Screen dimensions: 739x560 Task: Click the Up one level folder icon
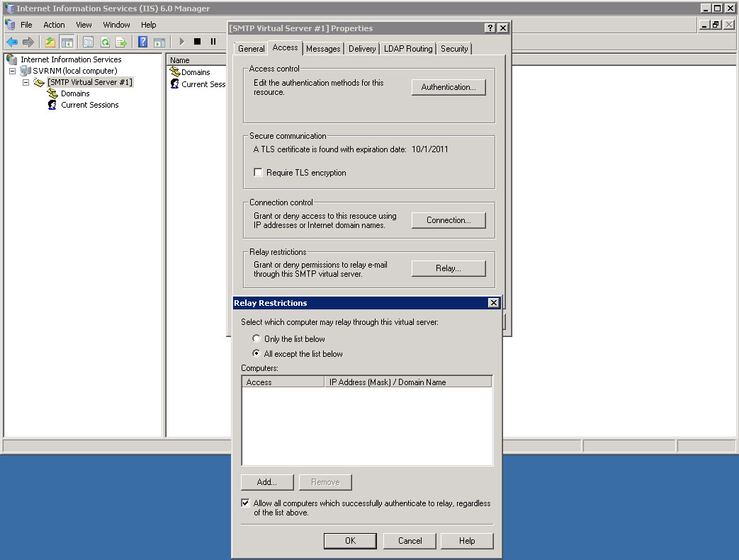click(50, 42)
